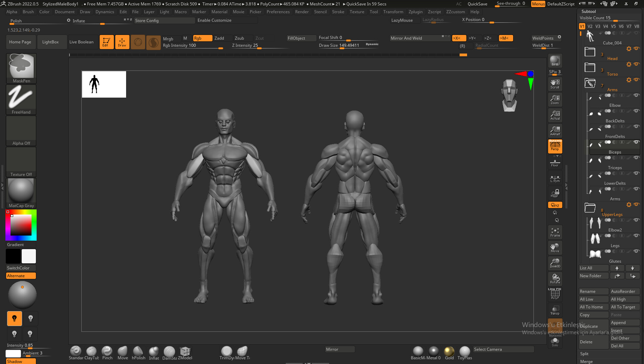644x364 pixels.
Task: Toggle Persp perspective view
Action: pyautogui.click(x=555, y=146)
